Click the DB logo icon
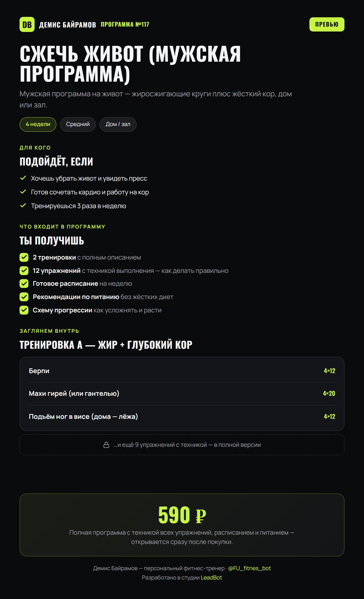The height and width of the screenshot is (599, 364). (x=27, y=24)
